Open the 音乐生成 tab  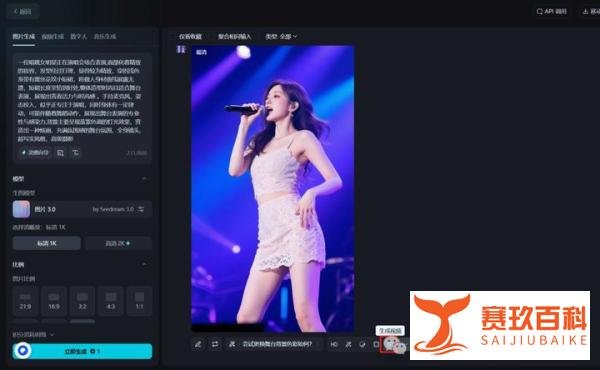tap(105, 37)
